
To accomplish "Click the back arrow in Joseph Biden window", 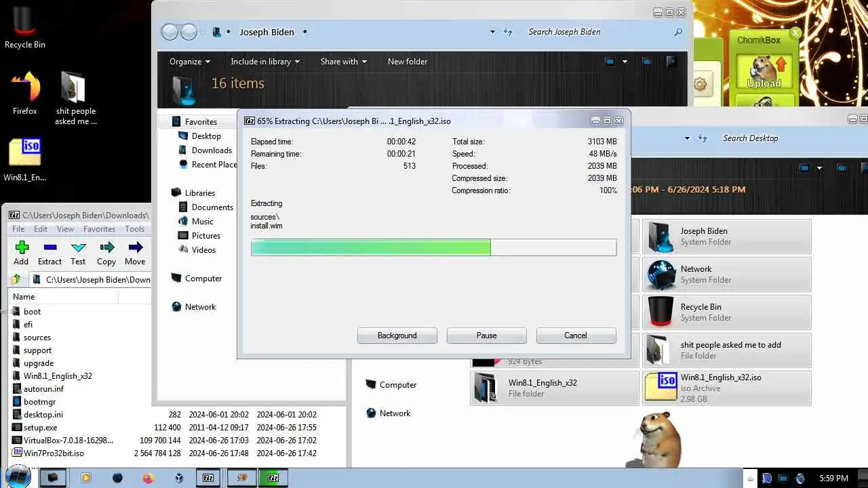I will [x=170, y=32].
